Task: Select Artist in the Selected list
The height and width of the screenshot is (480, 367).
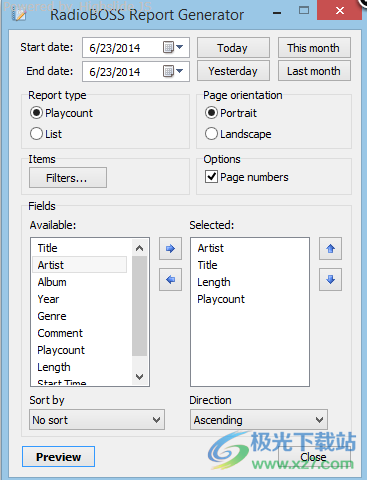Action: click(250, 248)
